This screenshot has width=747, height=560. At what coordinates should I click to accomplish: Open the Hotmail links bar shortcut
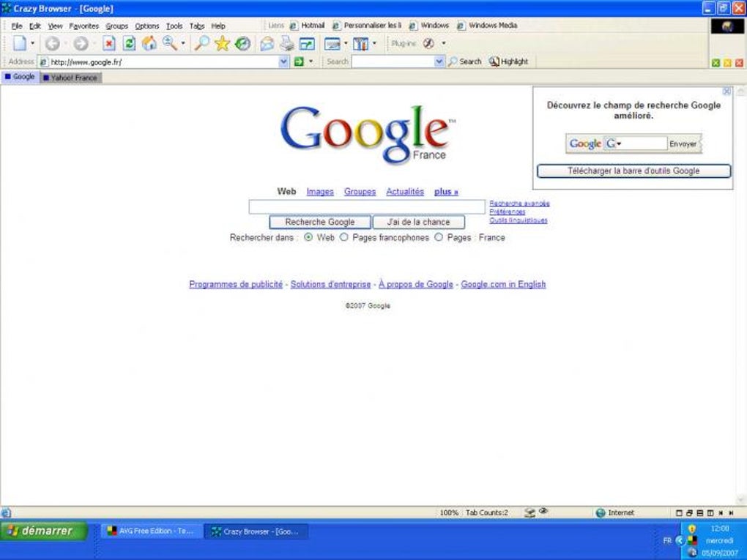[x=308, y=25]
